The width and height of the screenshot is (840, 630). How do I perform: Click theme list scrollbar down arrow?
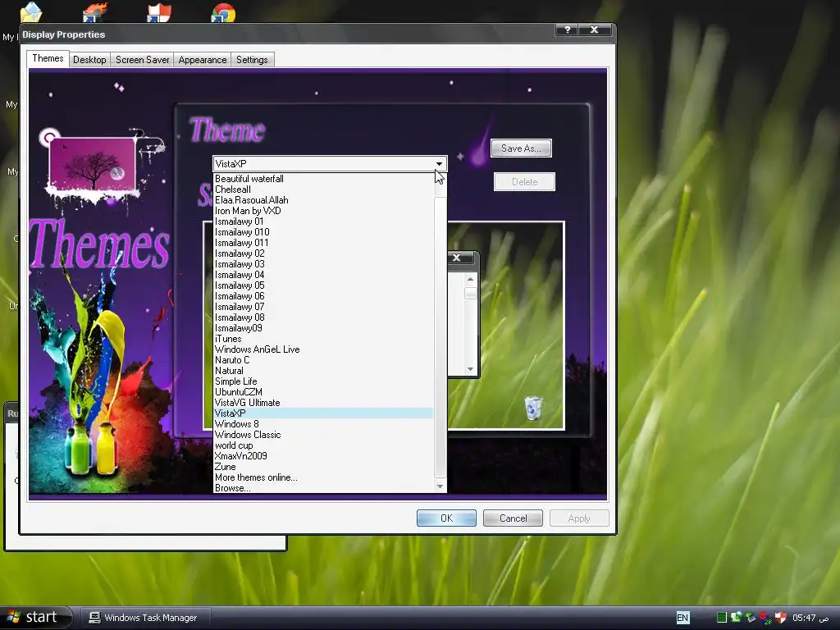click(x=441, y=486)
